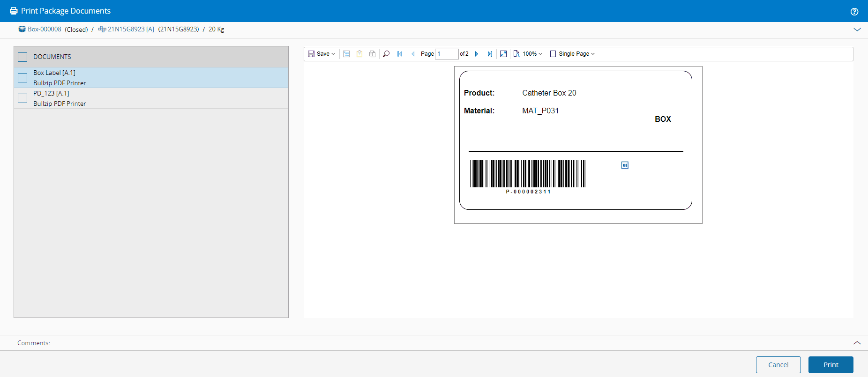Click the search magnifier icon in report toolbar
Screen dimensions: 868x377
click(x=386, y=54)
